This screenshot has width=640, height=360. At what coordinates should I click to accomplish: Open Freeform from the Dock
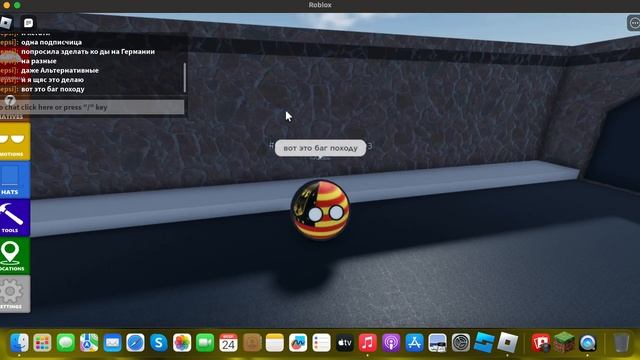[x=298, y=342]
